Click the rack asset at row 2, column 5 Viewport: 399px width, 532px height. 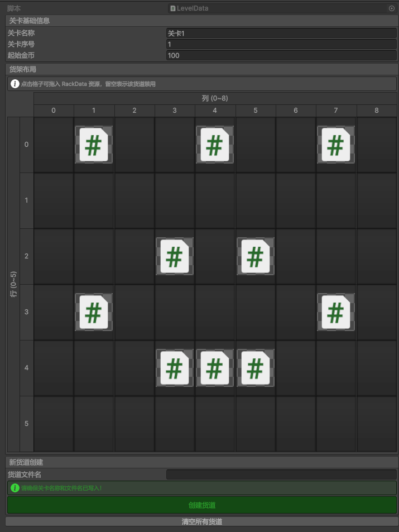255,256
